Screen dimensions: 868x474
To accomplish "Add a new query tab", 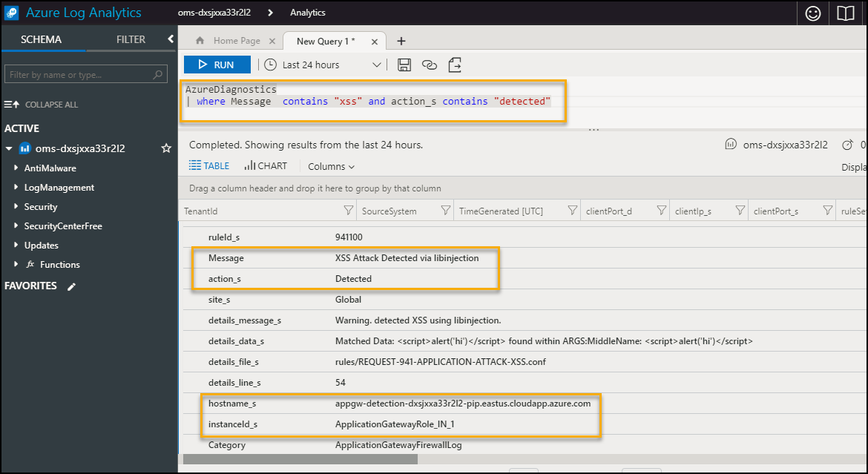I will pyautogui.click(x=401, y=41).
